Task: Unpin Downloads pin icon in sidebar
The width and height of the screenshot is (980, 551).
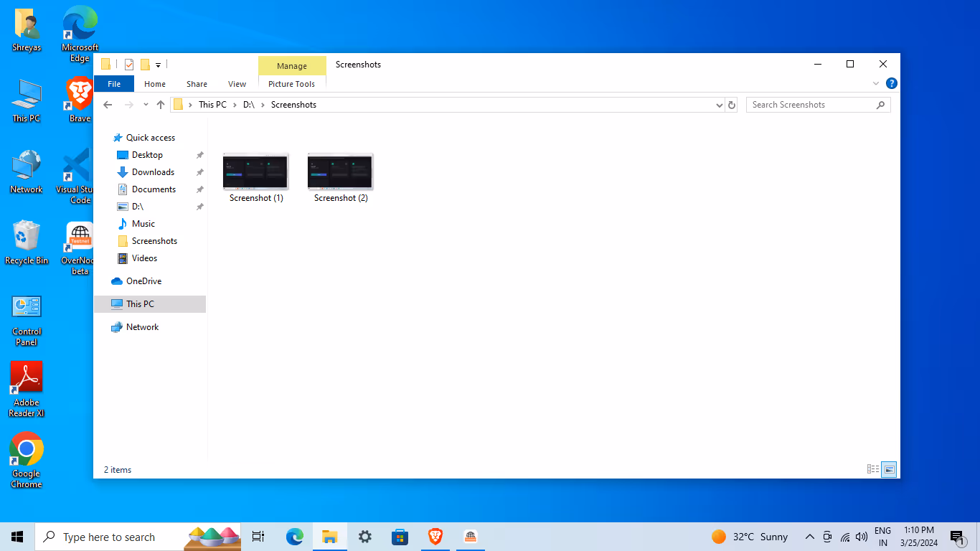Action: [x=199, y=172]
